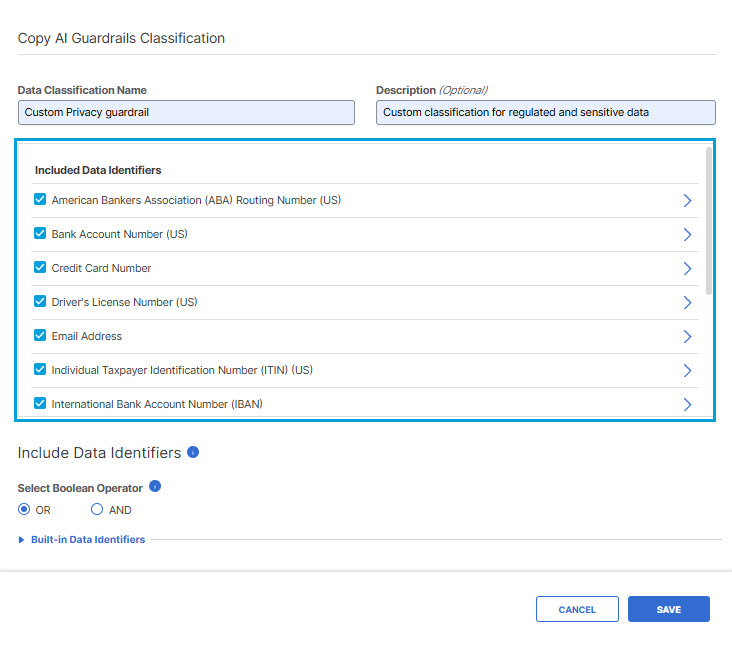Open Driver's License Number row chevron

pos(687,302)
